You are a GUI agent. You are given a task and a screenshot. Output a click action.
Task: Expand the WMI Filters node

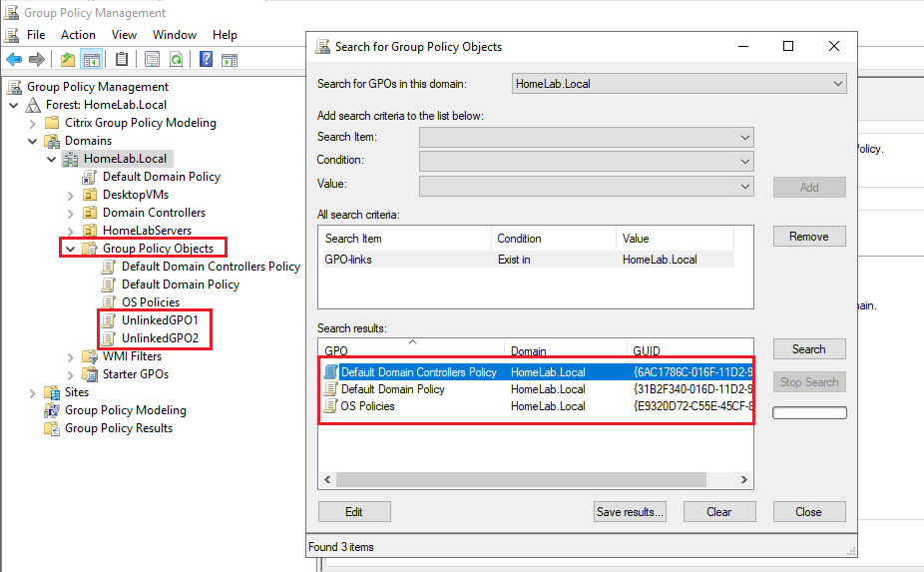tap(70, 357)
